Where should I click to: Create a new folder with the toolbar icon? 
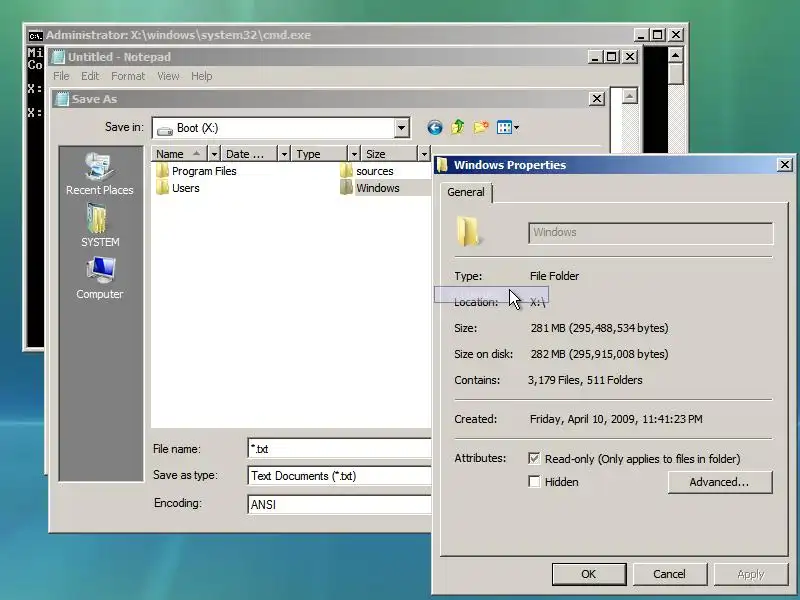click(x=481, y=127)
